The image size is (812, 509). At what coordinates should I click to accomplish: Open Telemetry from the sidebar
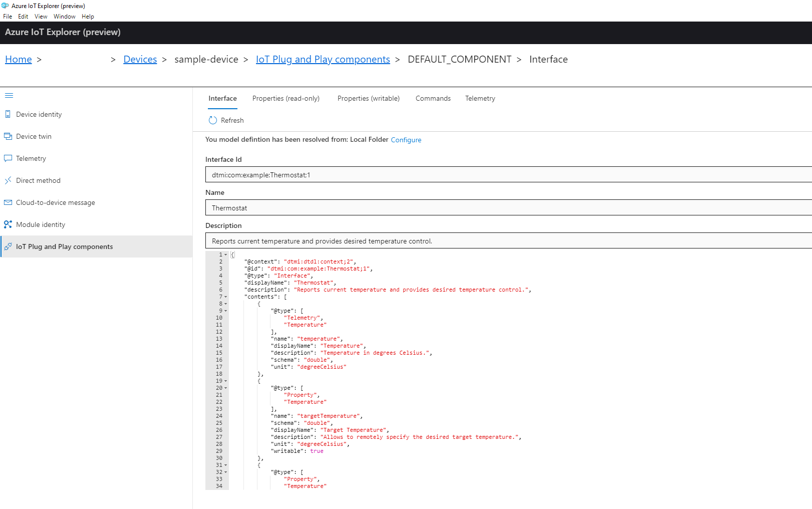[32, 158]
